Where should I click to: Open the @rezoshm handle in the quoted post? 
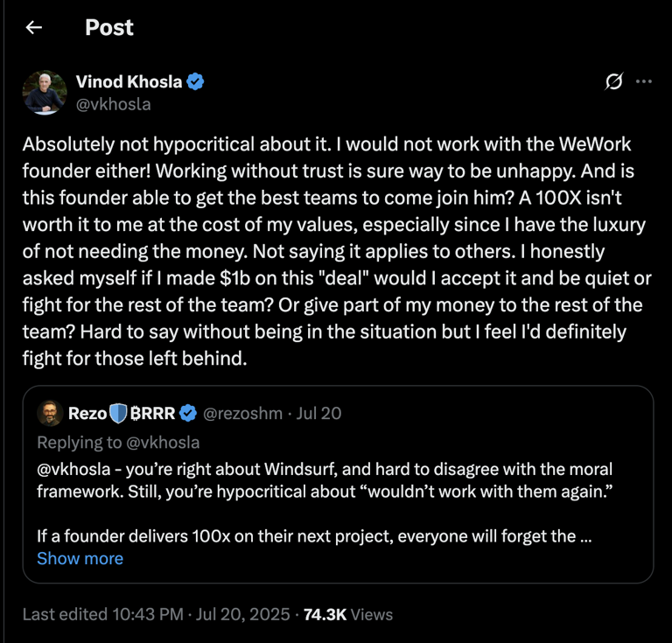pyautogui.click(x=243, y=413)
